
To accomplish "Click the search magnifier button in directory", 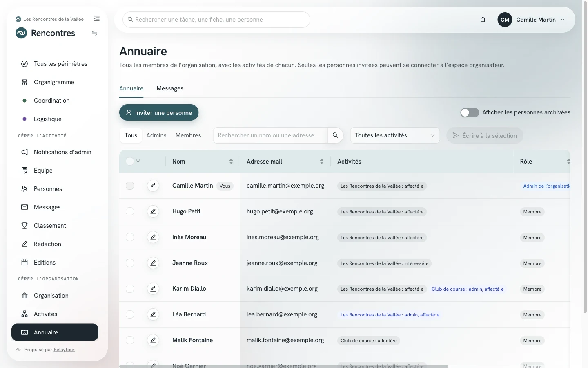I will pyautogui.click(x=335, y=135).
